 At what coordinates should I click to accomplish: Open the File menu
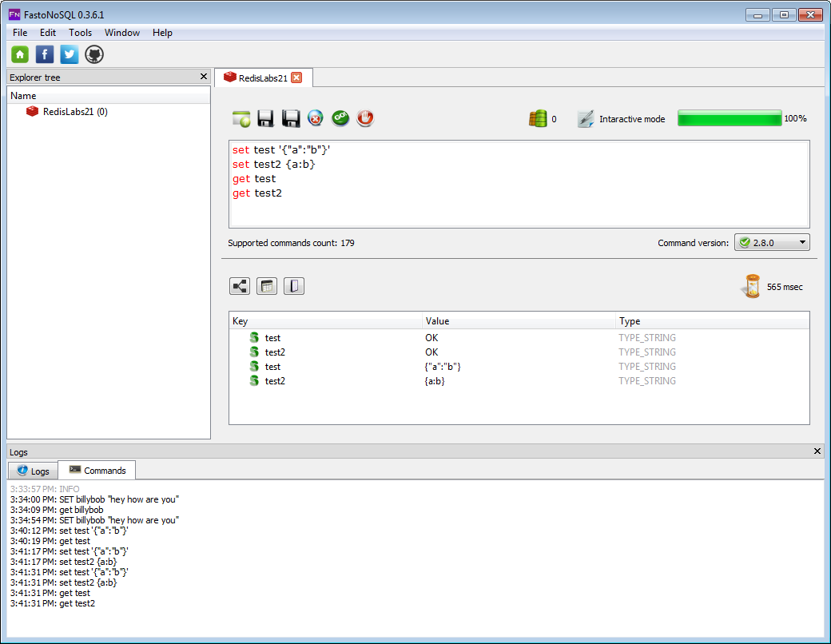20,32
